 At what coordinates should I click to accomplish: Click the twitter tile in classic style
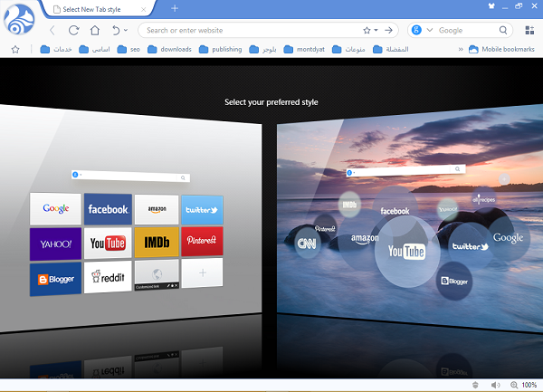click(202, 210)
